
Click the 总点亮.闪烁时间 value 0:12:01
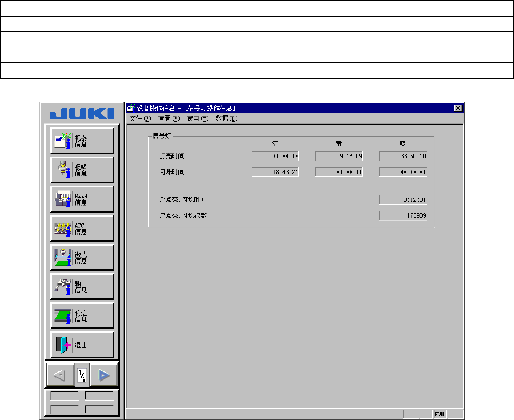(x=403, y=199)
